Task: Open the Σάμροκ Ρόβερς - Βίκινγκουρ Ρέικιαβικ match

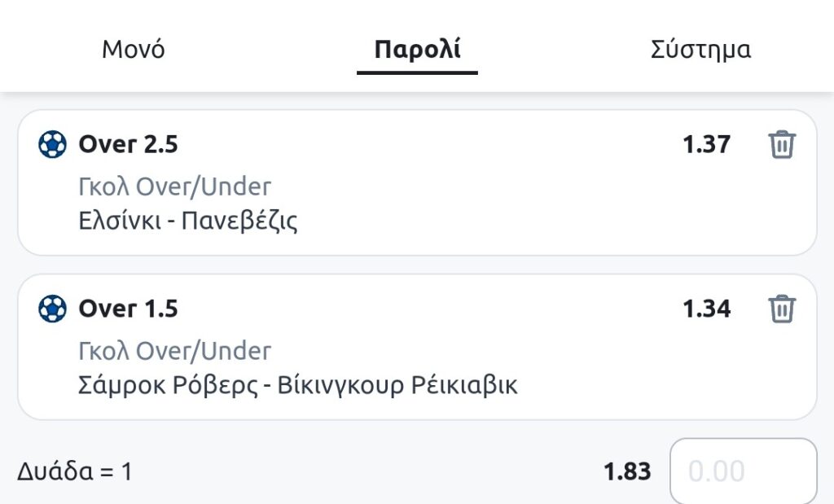Action: click(x=298, y=384)
